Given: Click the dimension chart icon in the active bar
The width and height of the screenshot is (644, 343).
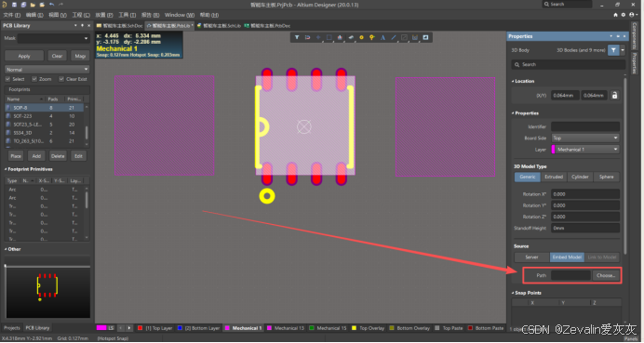Looking at the screenshot, I should [415, 37].
